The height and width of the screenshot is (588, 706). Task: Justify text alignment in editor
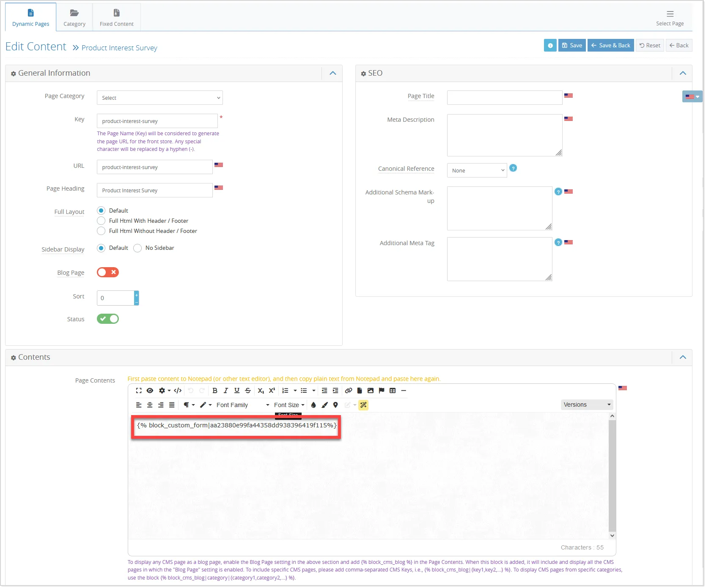tap(172, 405)
